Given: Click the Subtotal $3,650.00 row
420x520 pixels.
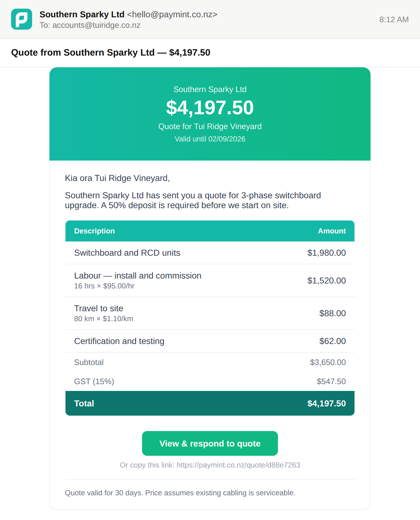Looking at the screenshot, I should (210, 362).
